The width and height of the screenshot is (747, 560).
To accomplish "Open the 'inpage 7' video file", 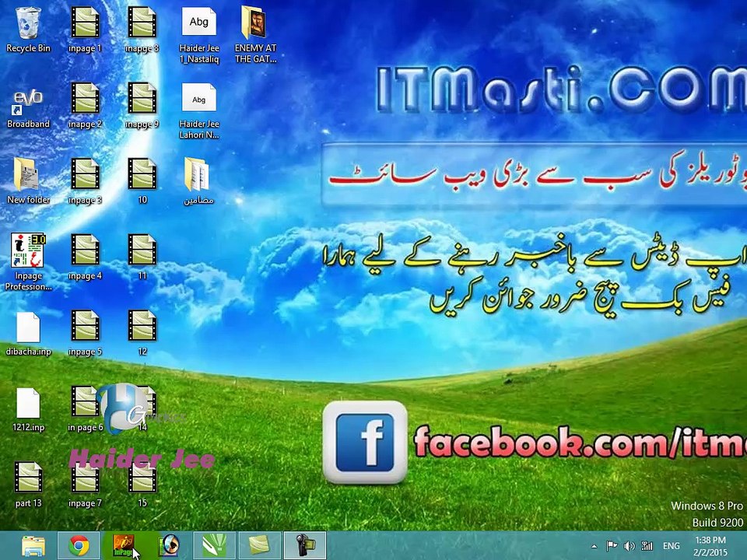I will click(x=85, y=485).
